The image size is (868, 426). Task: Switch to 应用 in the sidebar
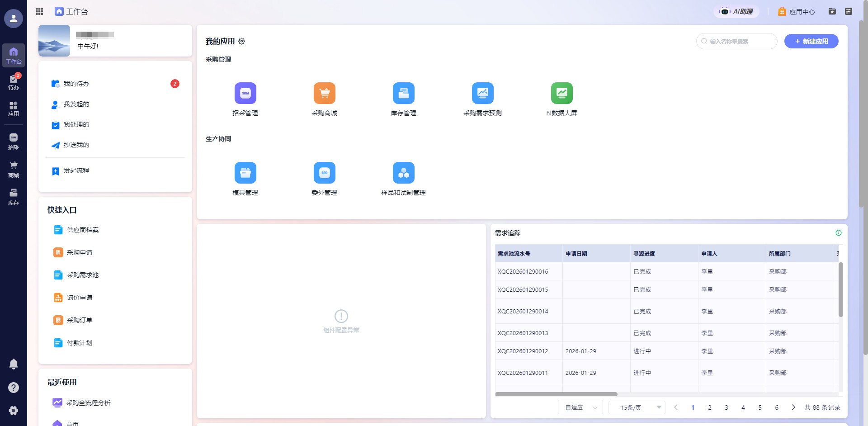pyautogui.click(x=14, y=109)
